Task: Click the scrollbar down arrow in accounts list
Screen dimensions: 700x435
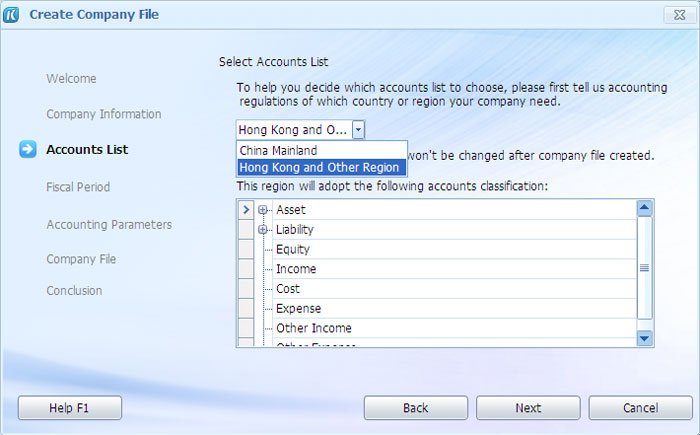Action: pyautogui.click(x=644, y=338)
